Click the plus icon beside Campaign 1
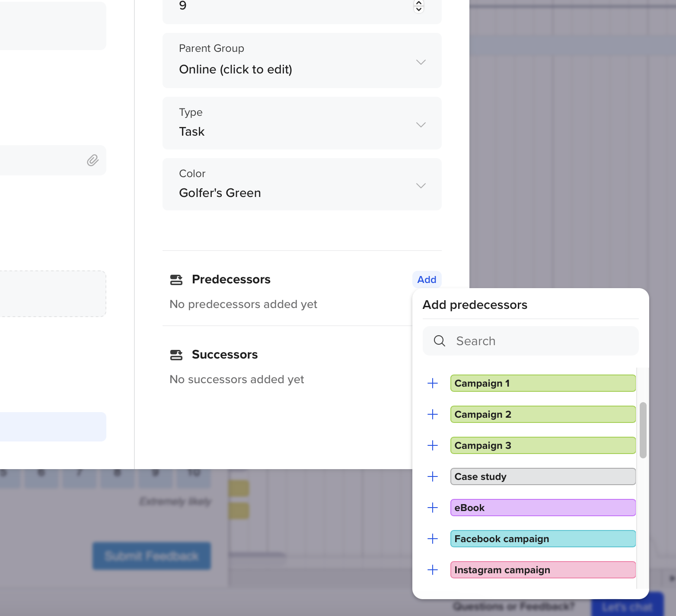Viewport: 676px width, 616px height. 432,383
